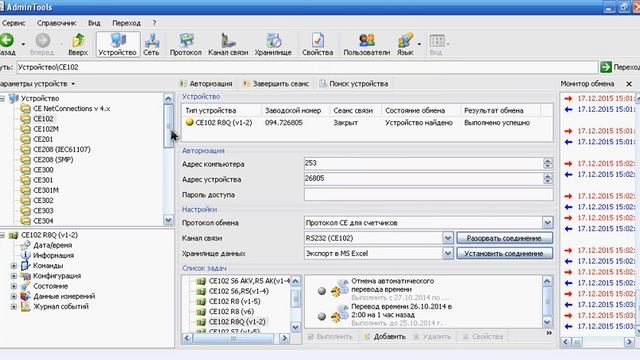640x360 pixels.
Task: Open the Канал связи RS232 dropdown
Action: click(448, 238)
